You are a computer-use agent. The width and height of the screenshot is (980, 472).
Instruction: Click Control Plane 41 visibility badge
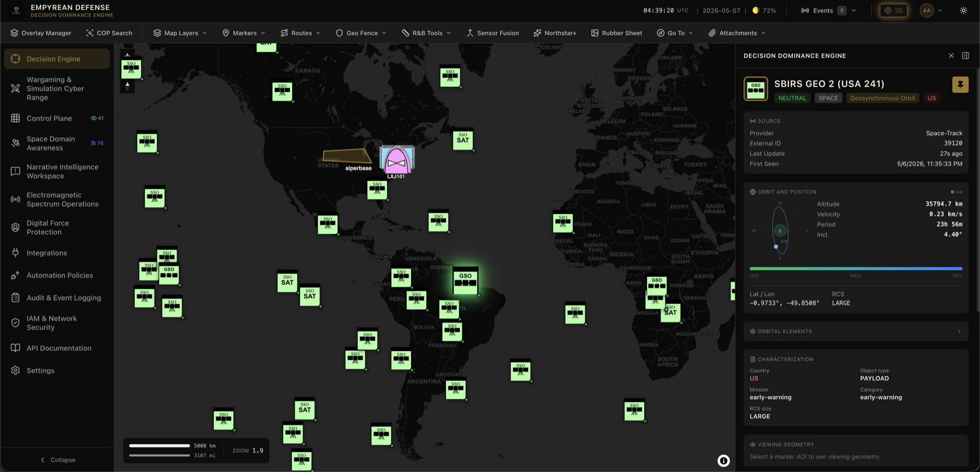click(x=97, y=118)
